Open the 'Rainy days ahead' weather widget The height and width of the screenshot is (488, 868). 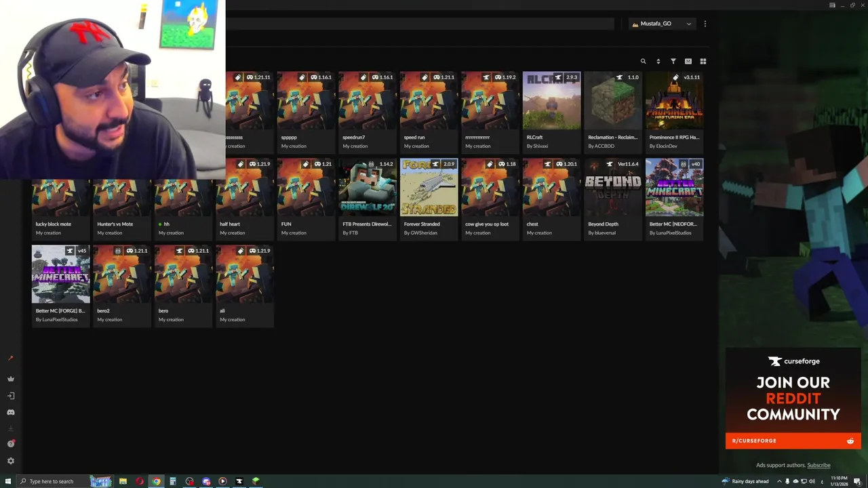tap(745, 481)
